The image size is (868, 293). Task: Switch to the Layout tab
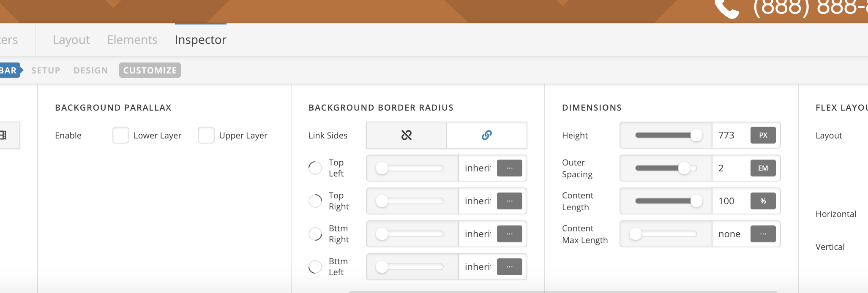tap(71, 40)
